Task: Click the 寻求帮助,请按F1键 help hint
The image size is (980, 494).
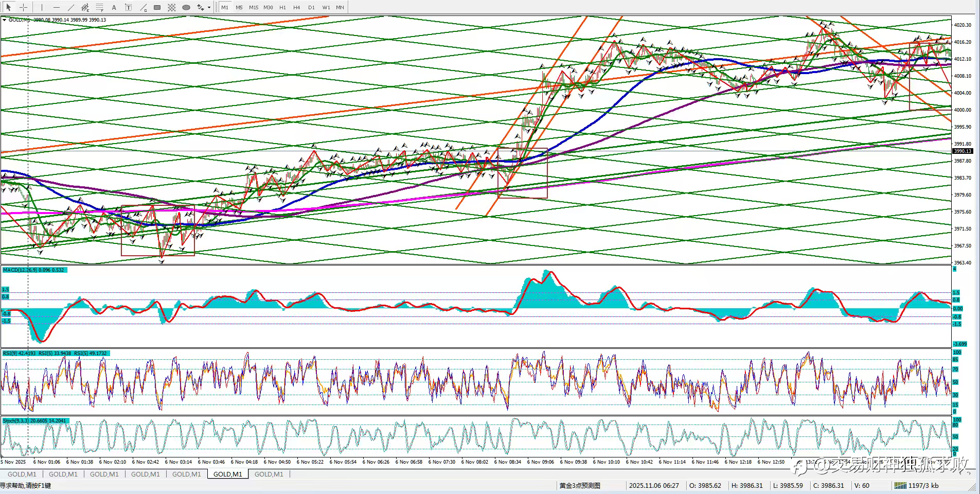Action: point(26,485)
